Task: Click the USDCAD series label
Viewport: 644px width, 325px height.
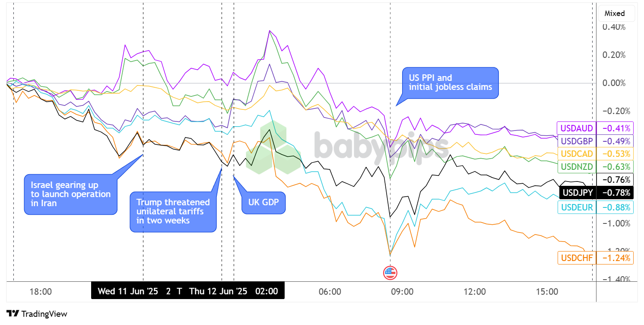Action: (x=576, y=154)
